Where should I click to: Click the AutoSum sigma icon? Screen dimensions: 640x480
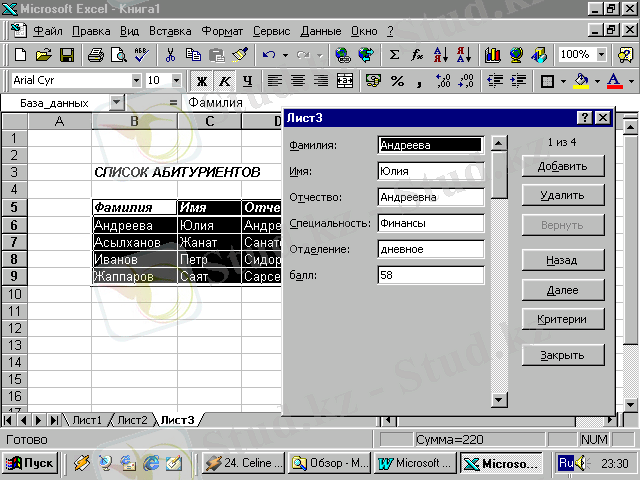click(x=394, y=54)
